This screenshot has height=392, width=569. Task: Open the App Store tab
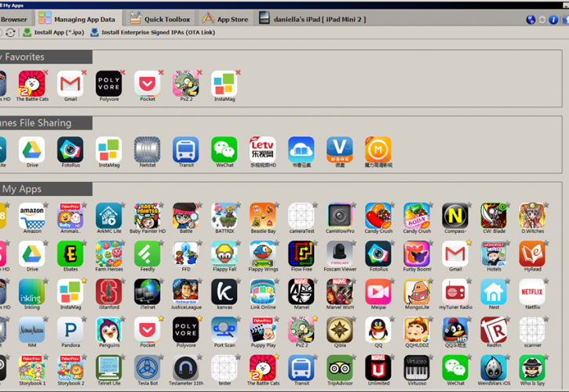point(225,19)
